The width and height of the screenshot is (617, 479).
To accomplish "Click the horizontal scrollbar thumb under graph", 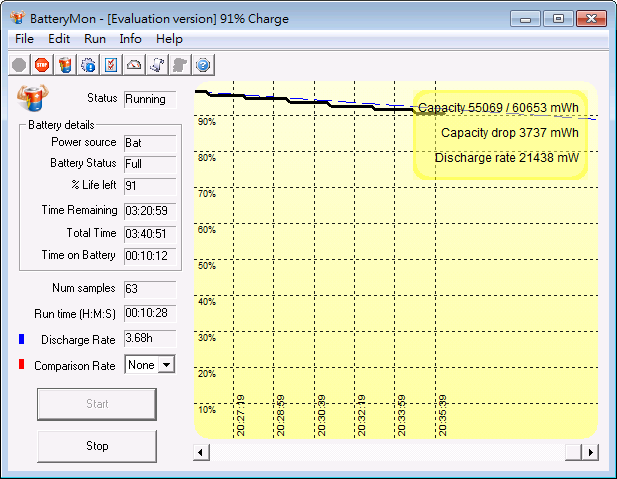I will pos(573,452).
